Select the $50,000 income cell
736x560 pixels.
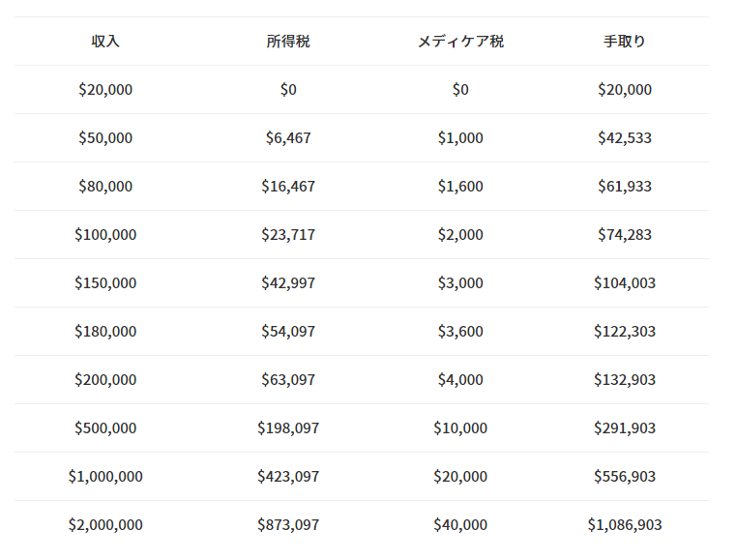tap(105, 138)
